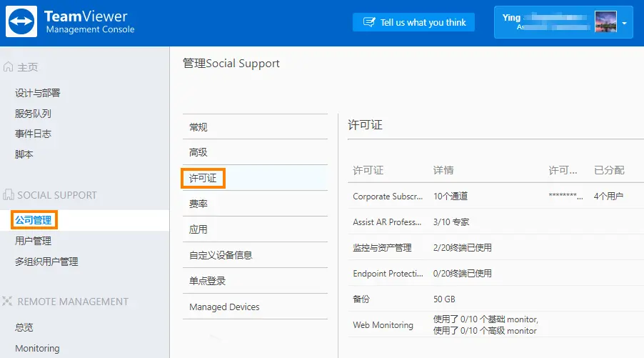Click the user avatar picture
This screenshot has height=358, width=644.
[606, 21]
